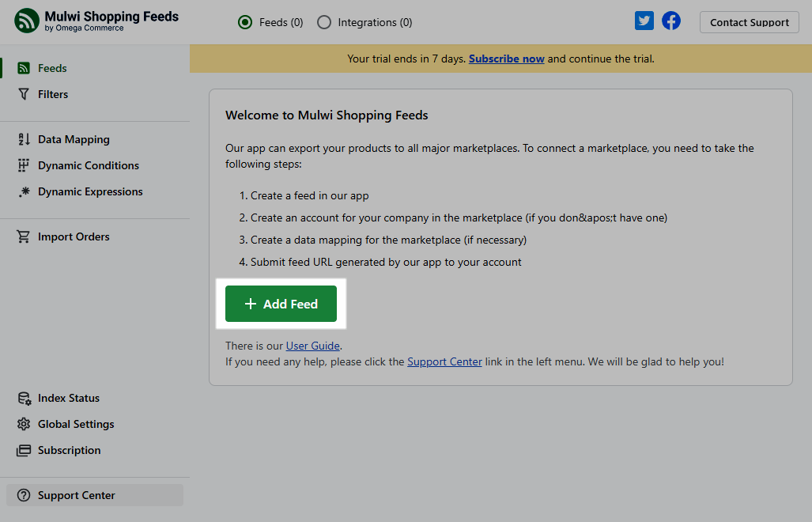Screen dimensions: 812x522
Task: Click the Dynamic Conditions icon
Action: coord(24,165)
